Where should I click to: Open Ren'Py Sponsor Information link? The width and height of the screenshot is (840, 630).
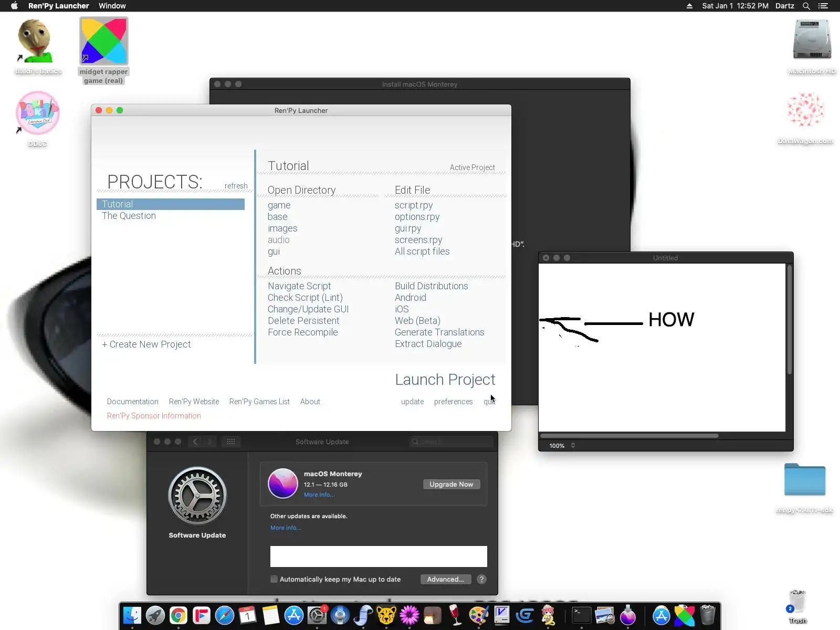click(x=154, y=416)
